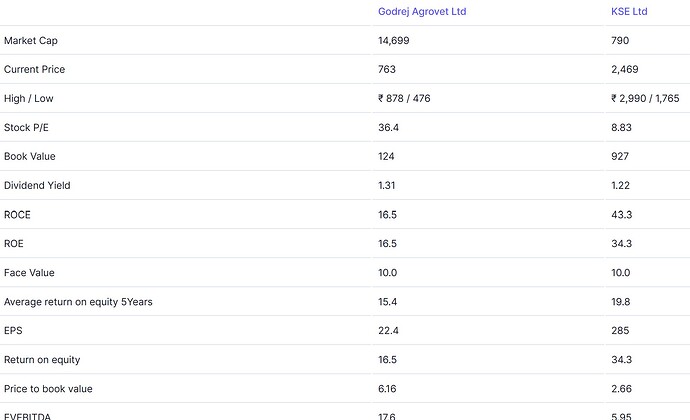This screenshot has height=420, width=690.
Task: Click KSE high/low value ₹ 2,990 / 1,765
Action: 645,99
